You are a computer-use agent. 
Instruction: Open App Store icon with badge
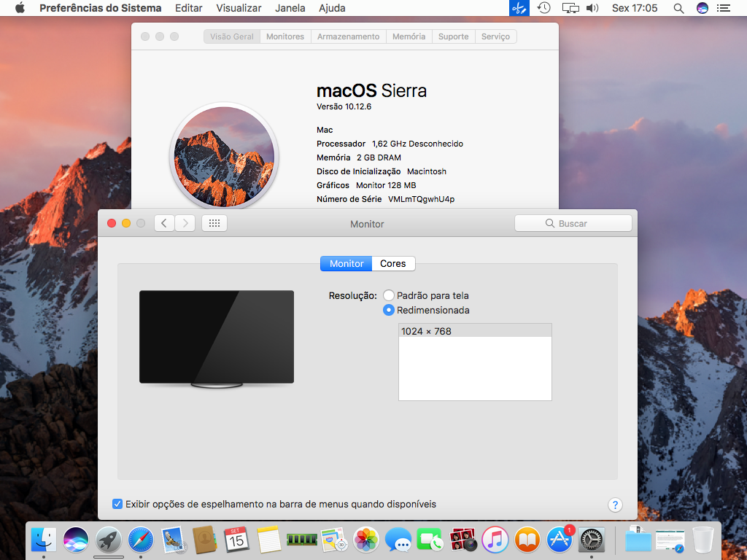point(560,540)
